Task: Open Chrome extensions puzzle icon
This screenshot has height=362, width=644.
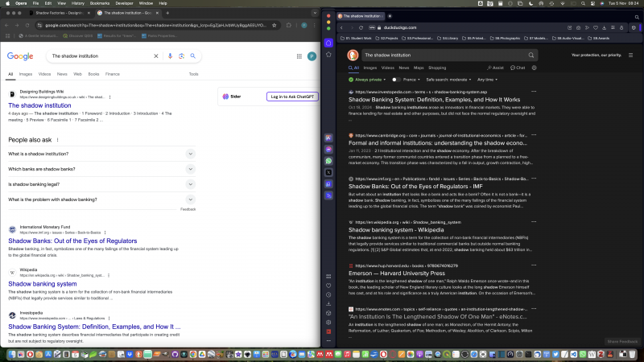Action: click(289, 25)
